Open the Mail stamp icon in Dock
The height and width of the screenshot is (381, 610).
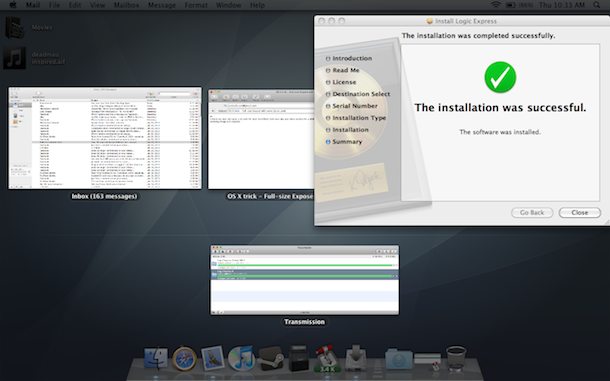(x=213, y=358)
